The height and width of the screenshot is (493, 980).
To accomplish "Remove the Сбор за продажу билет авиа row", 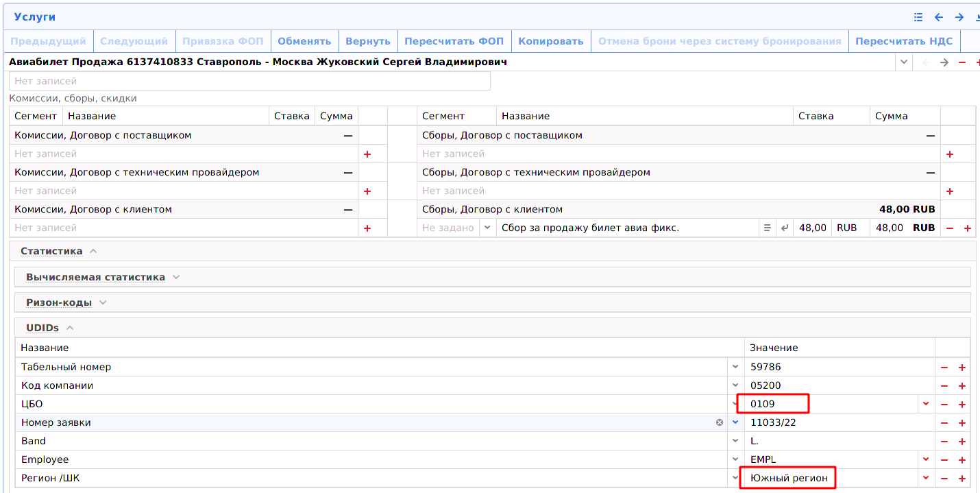I will [x=949, y=228].
